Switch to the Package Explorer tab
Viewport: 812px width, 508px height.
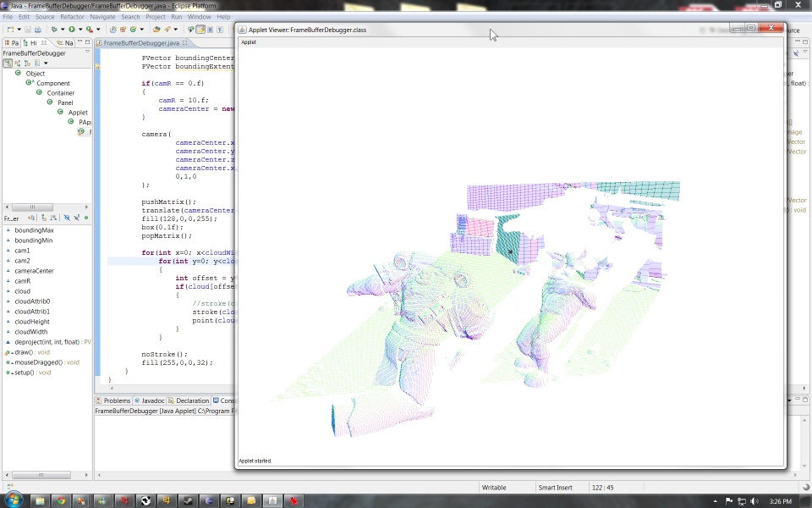point(11,42)
